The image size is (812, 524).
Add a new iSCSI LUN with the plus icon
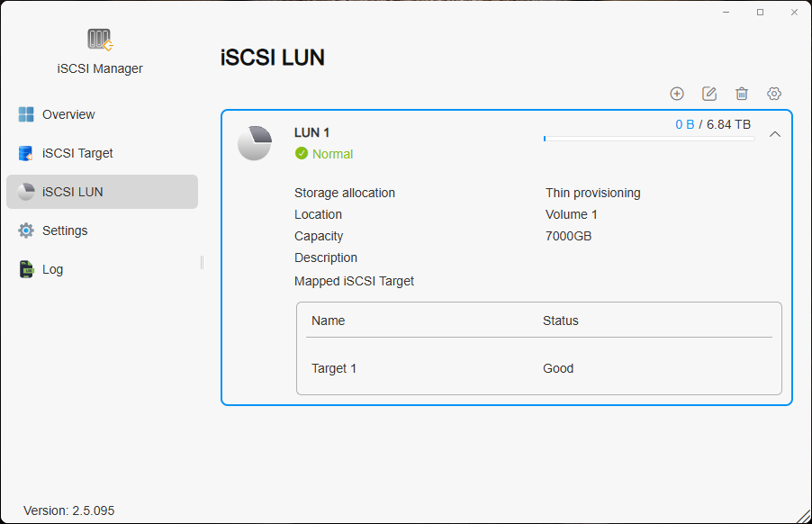[x=677, y=93]
